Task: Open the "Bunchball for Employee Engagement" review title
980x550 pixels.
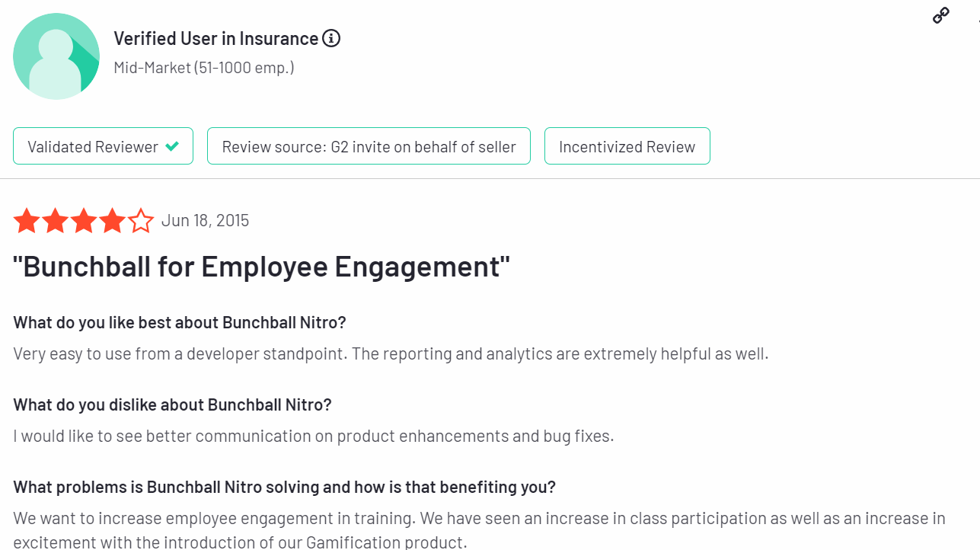Action: 261,267
